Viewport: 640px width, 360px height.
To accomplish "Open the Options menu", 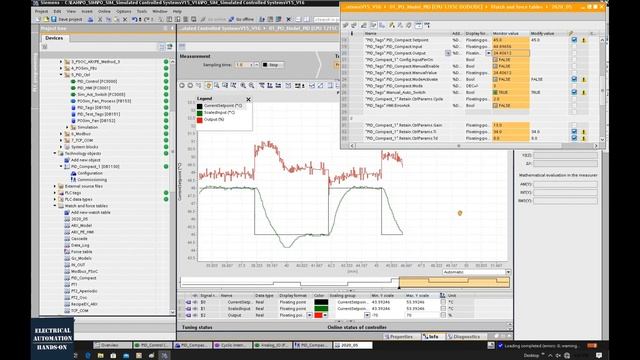I will [x=124, y=11].
